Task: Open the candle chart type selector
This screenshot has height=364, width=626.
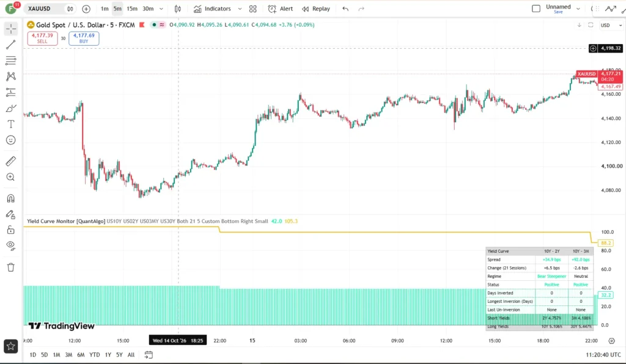Action: coord(178,9)
